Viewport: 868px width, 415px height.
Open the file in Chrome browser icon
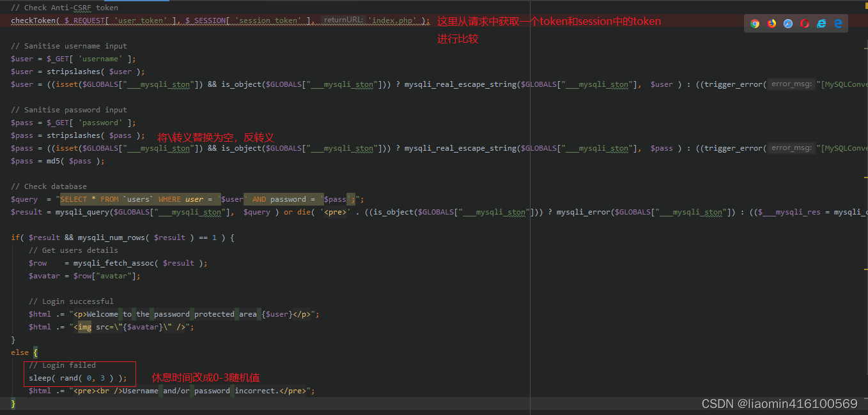click(x=755, y=24)
